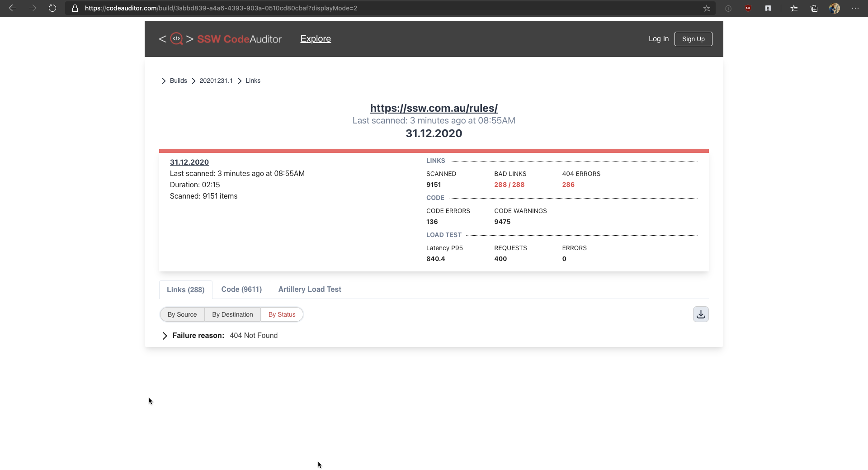Image resolution: width=868 pixels, height=470 pixels.
Task: Switch to the Code (9611) tab
Action: pos(241,290)
